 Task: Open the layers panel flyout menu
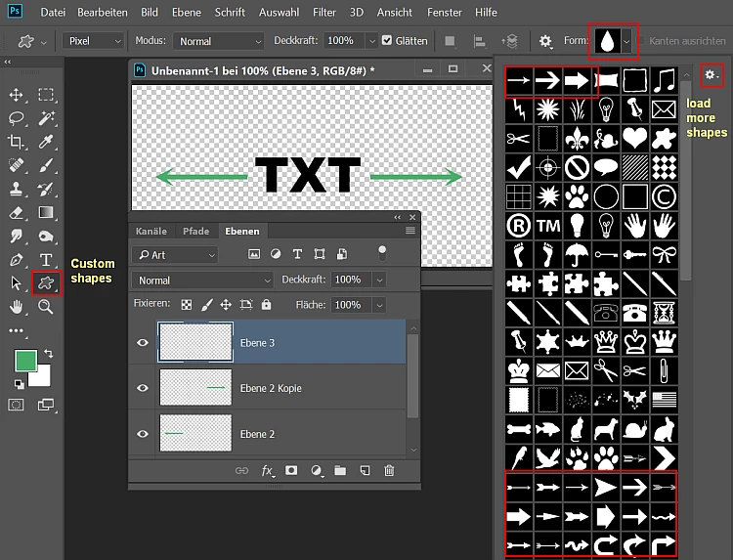(x=410, y=230)
